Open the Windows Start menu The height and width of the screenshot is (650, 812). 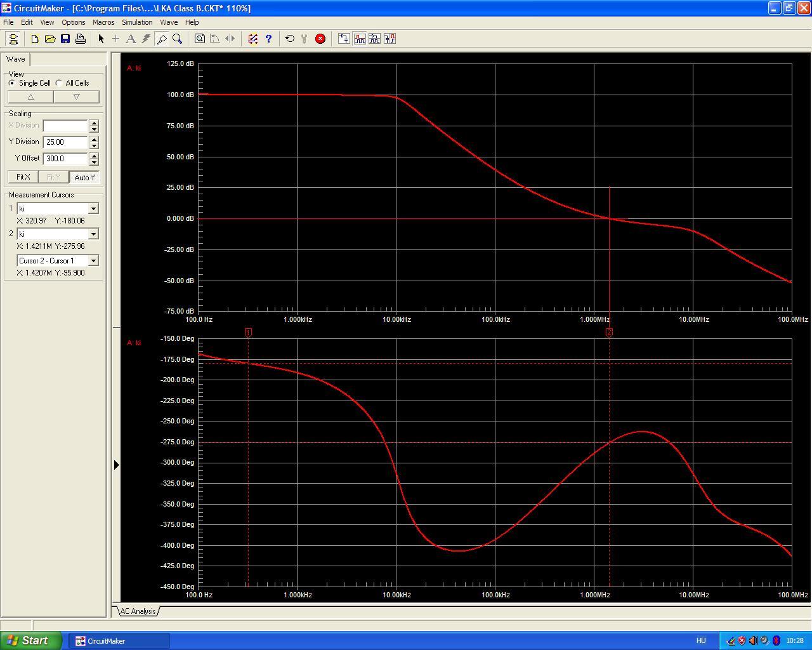pyautogui.click(x=31, y=640)
